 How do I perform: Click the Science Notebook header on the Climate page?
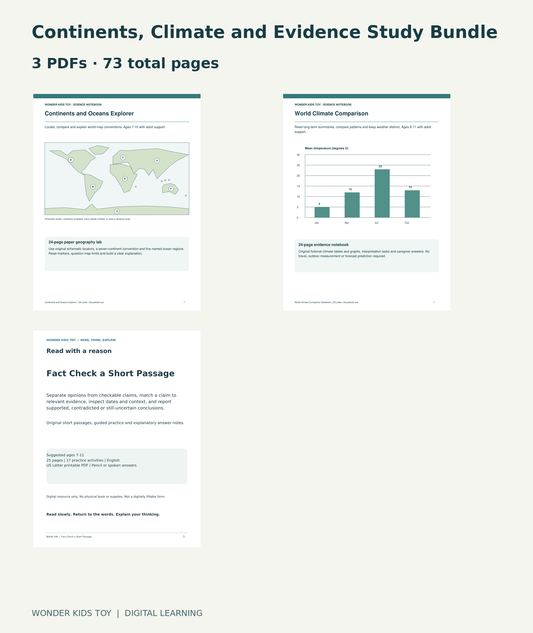pos(323,105)
